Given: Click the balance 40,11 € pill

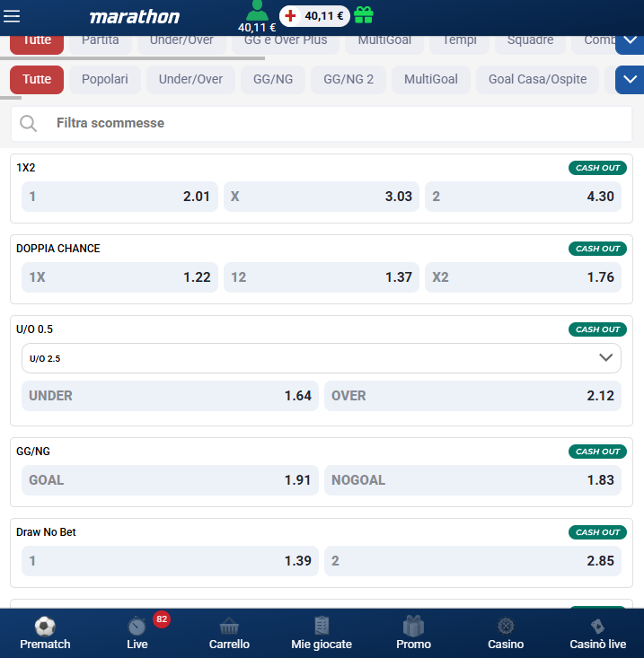Looking at the screenshot, I should (x=315, y=16).
